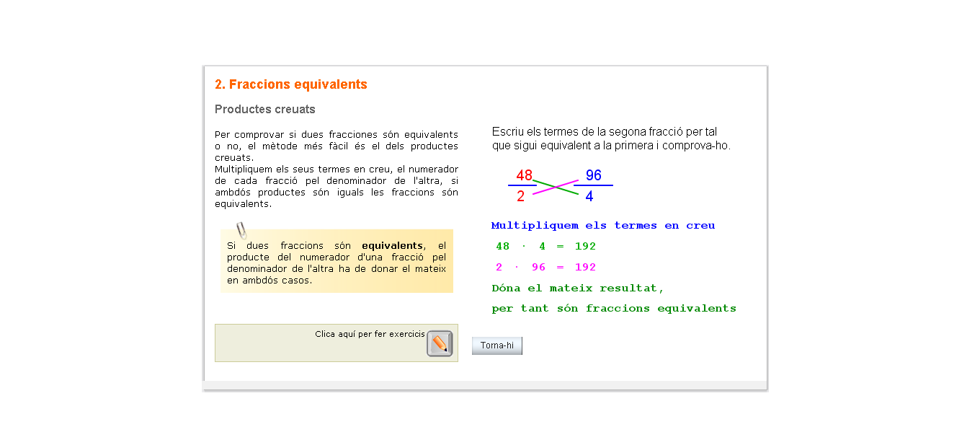Click the 'Per comprovar si dues fraccions' paragraph

tap(337, 169)
